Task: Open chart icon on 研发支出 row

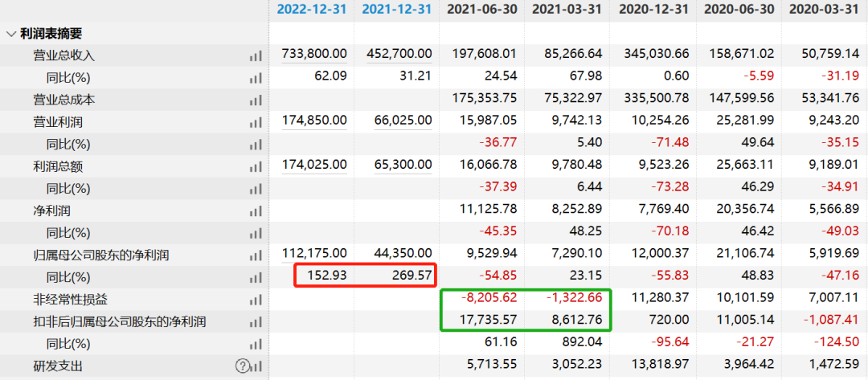Action: coord(256,366)
